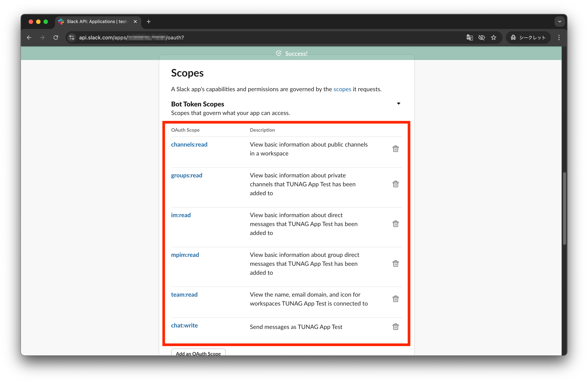Open the chat:write scope link
The image size is (588, 383).
coord(184,325)
